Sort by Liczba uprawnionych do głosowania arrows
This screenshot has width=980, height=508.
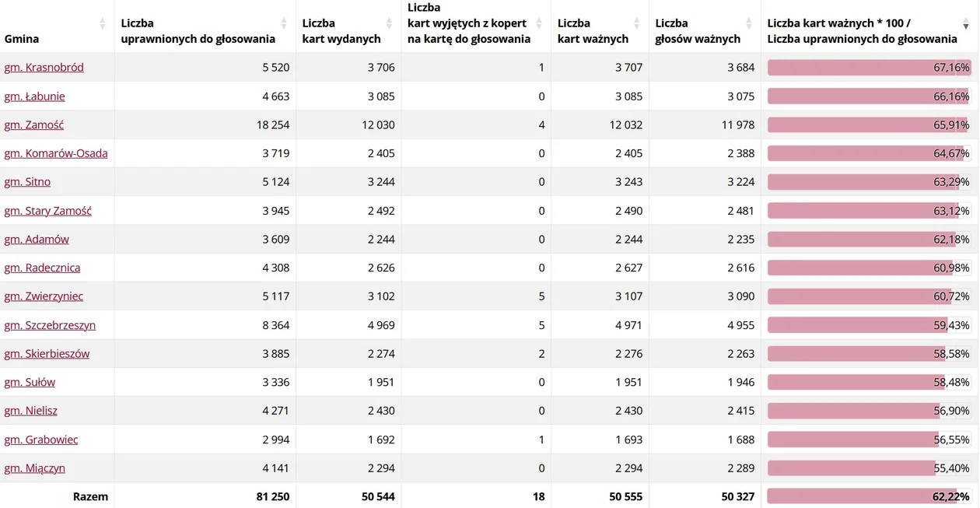[x=284, y=23]
